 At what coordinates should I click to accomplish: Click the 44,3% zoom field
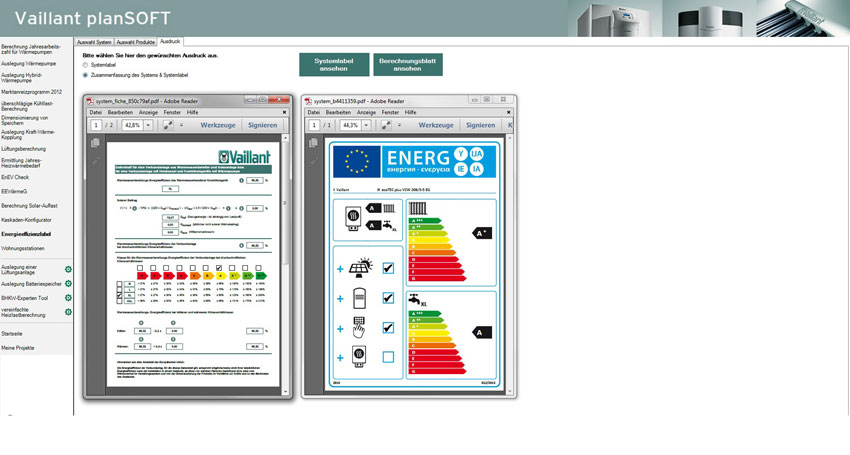pyautogui.click(x=350, y=125)
